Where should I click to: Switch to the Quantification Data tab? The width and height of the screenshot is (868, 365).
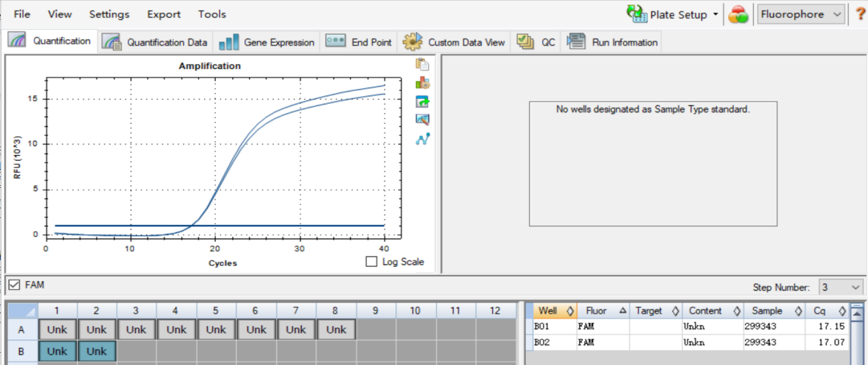[x=155, y=42]
